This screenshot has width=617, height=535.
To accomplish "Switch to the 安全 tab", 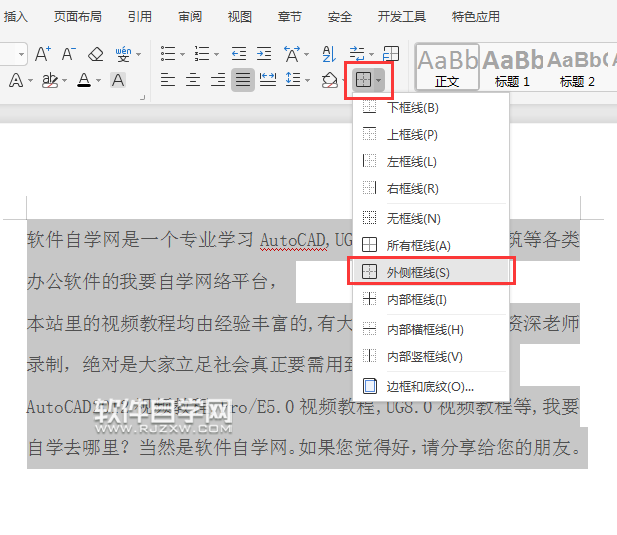I will 340,17.
